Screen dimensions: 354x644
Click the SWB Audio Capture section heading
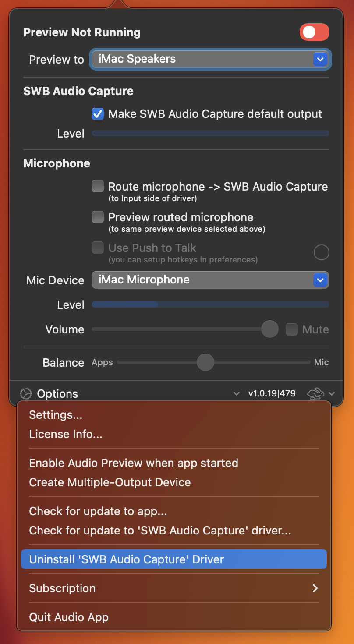tap(78, 91)
